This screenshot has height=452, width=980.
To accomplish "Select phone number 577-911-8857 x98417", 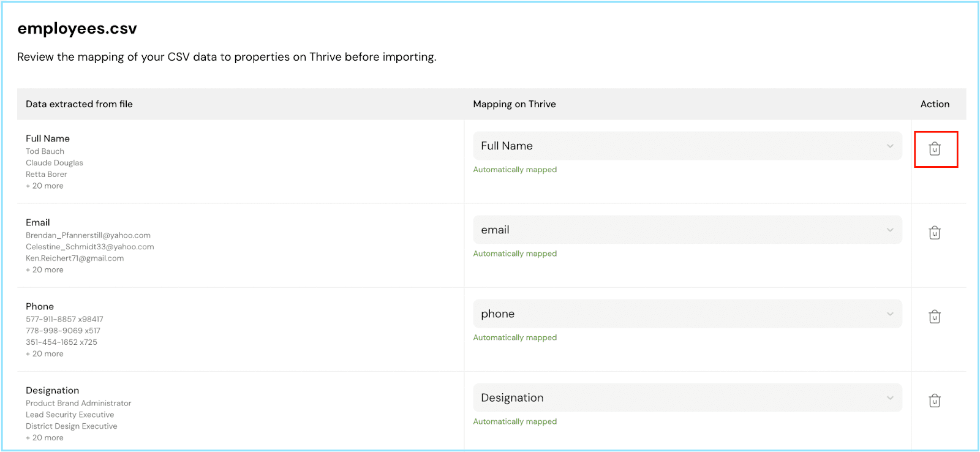I will click(x=64, y=319).
